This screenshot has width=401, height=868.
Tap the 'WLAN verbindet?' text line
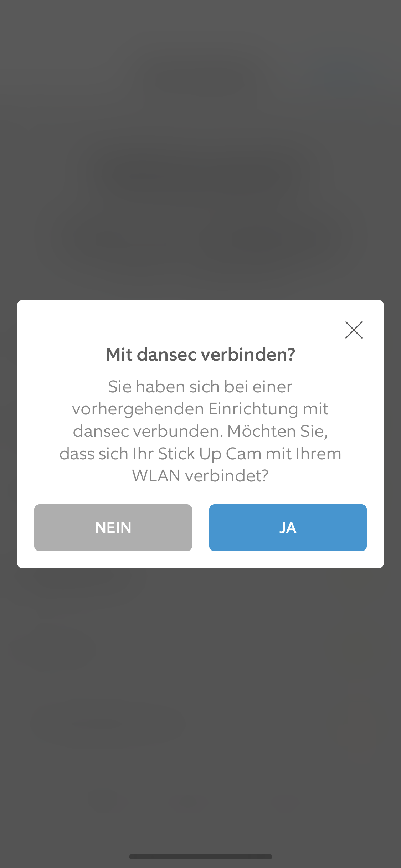coord(200,476)
